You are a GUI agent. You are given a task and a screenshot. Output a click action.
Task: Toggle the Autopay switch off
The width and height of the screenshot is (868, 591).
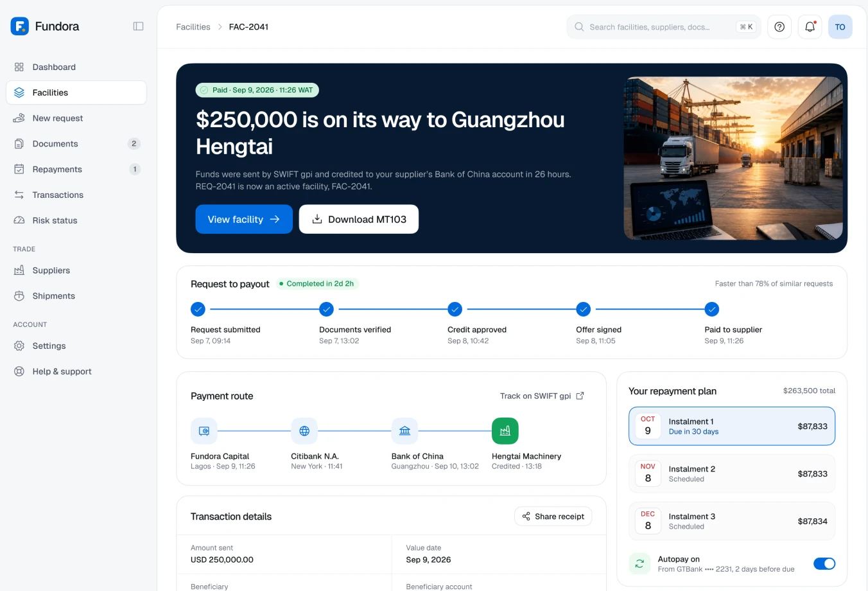(824, 563)
